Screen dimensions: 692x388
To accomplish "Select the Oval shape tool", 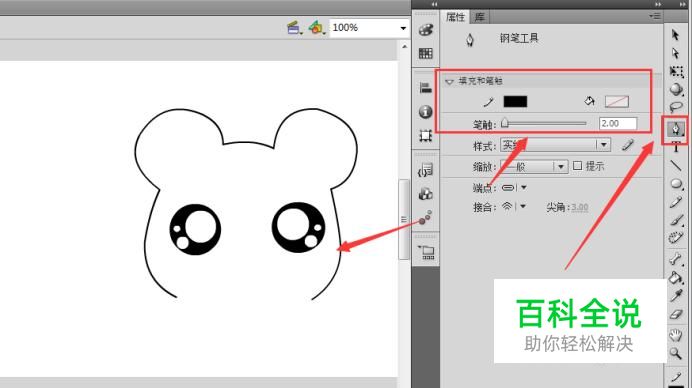I will [x=676, y=184].
